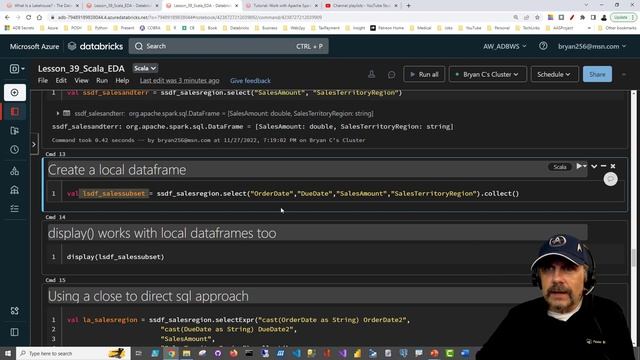Open the Patreon Home bookmark

pos(387,28)
